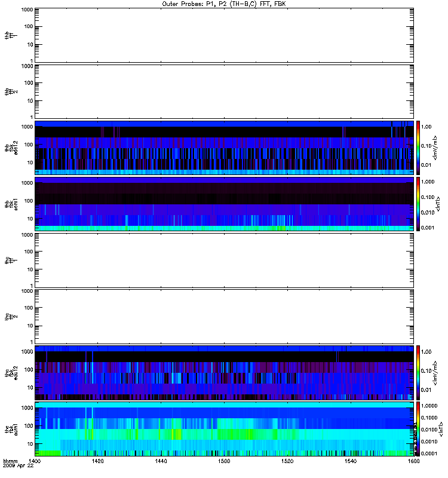Click the thb scm1 nT color bar
This screenshot has width=448, height=478.
coord(418,204)
